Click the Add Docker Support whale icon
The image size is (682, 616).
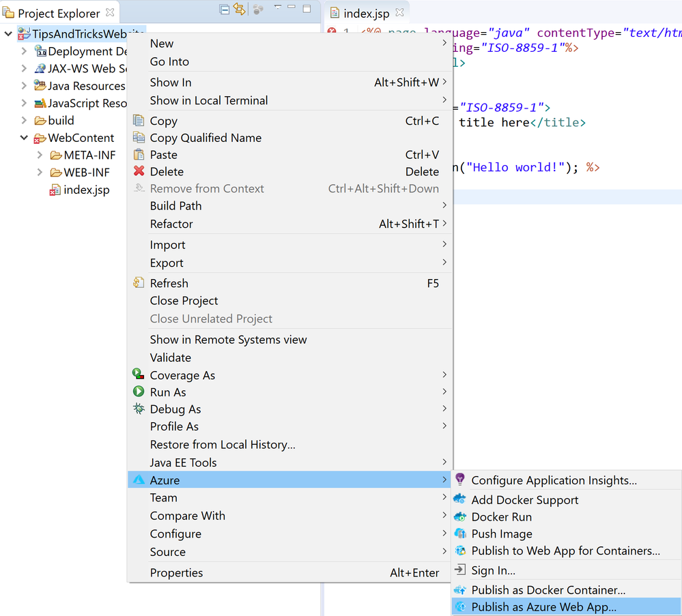click(459, 499)
